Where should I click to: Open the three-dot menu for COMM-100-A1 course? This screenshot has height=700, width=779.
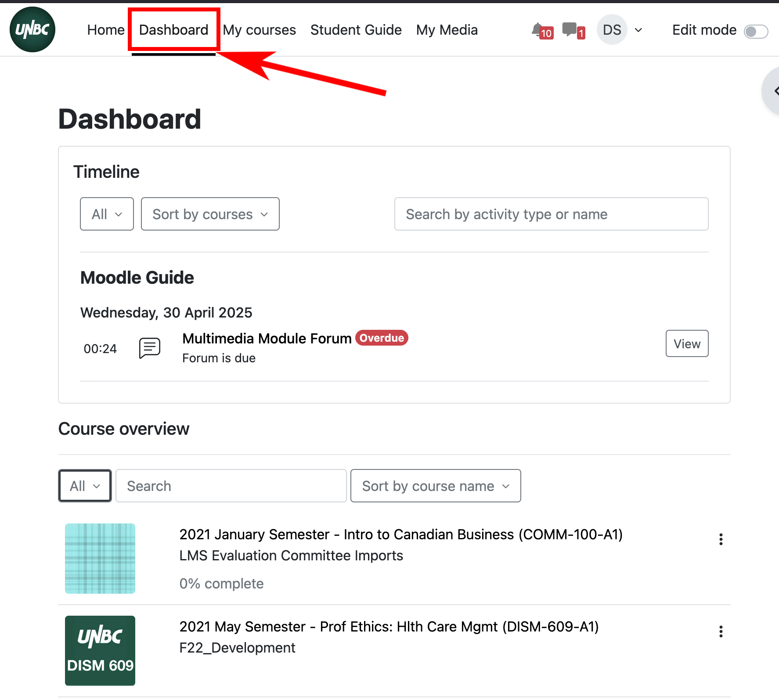coord(721,539)
